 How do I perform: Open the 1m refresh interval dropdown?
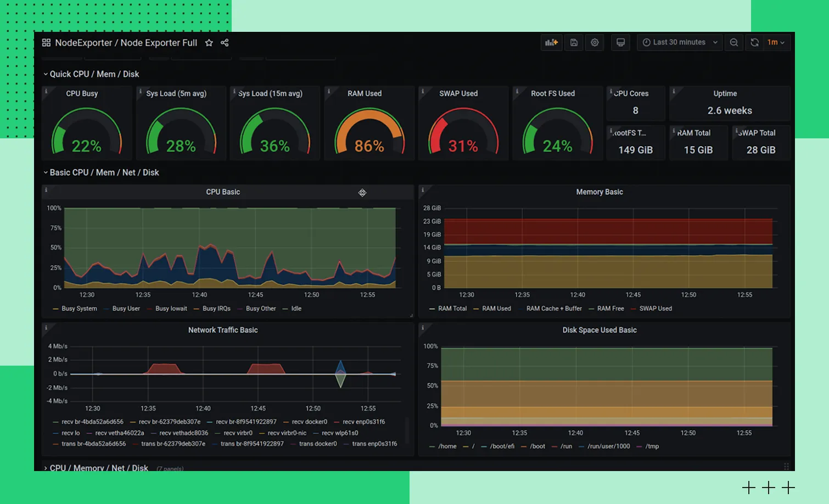coord(776,42)
